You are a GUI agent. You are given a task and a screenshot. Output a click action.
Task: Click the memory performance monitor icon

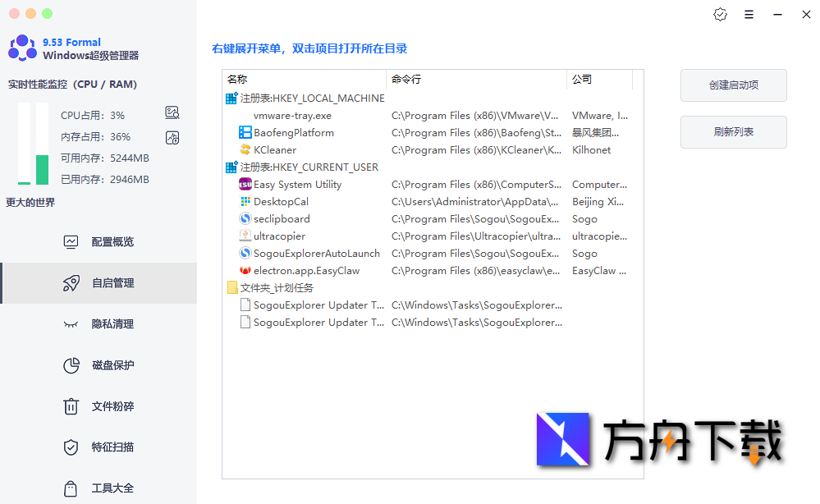pos(172,137)
